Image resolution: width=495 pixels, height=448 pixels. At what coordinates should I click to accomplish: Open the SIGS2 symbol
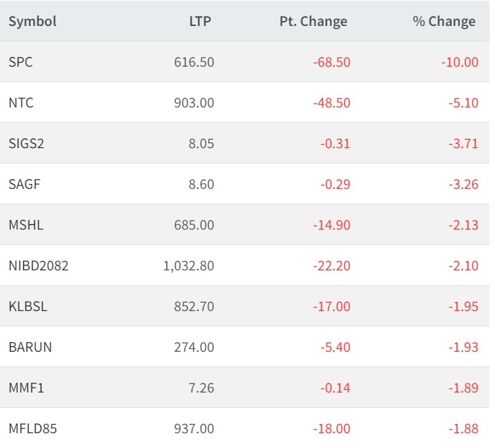tap(27, 143)
